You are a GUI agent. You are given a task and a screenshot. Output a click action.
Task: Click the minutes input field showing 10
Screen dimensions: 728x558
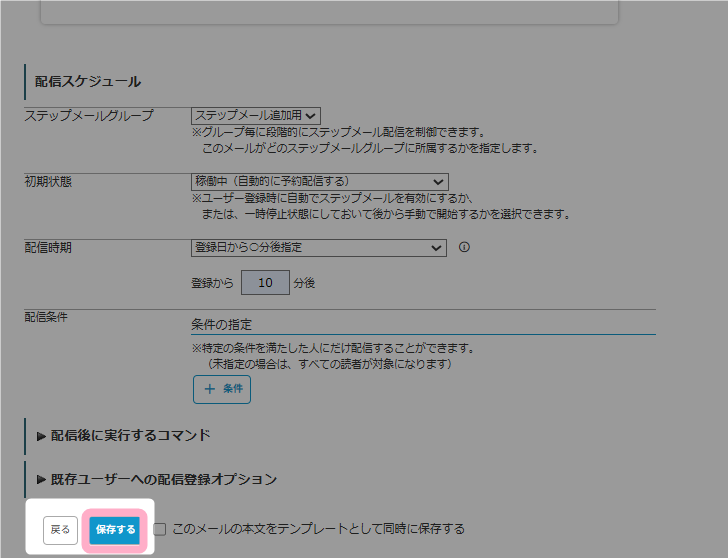pos(265,283)
